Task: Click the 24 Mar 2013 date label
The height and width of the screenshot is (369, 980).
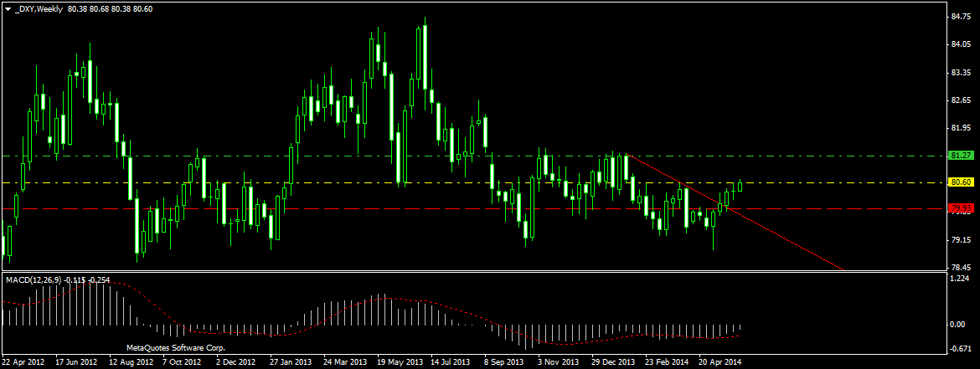Action: pos(345,361)
